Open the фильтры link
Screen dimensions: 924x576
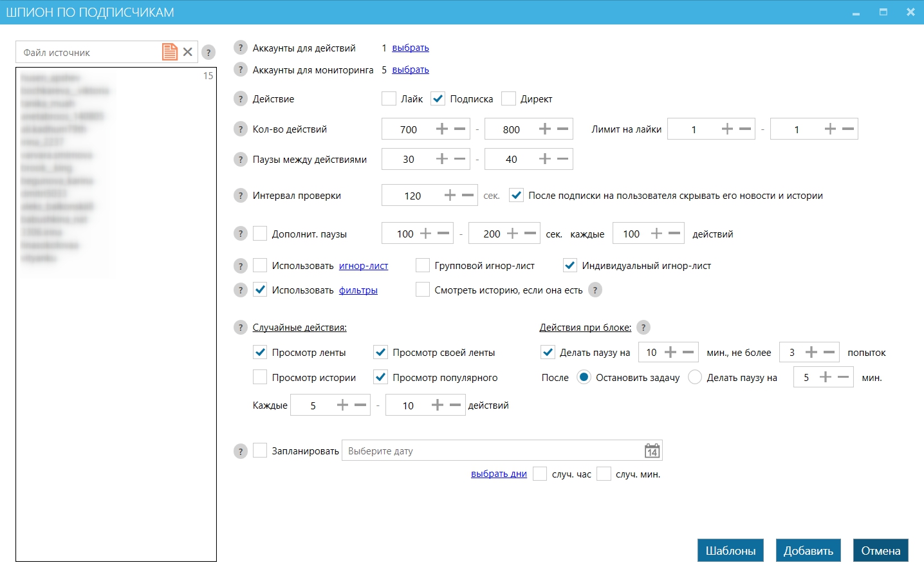358,290
